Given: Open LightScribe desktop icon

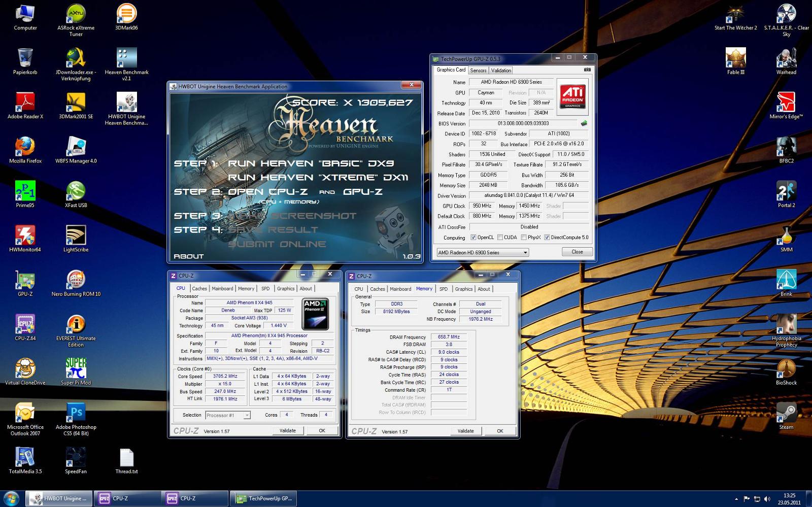Looking at the screenshot, I should coord(76,239).
